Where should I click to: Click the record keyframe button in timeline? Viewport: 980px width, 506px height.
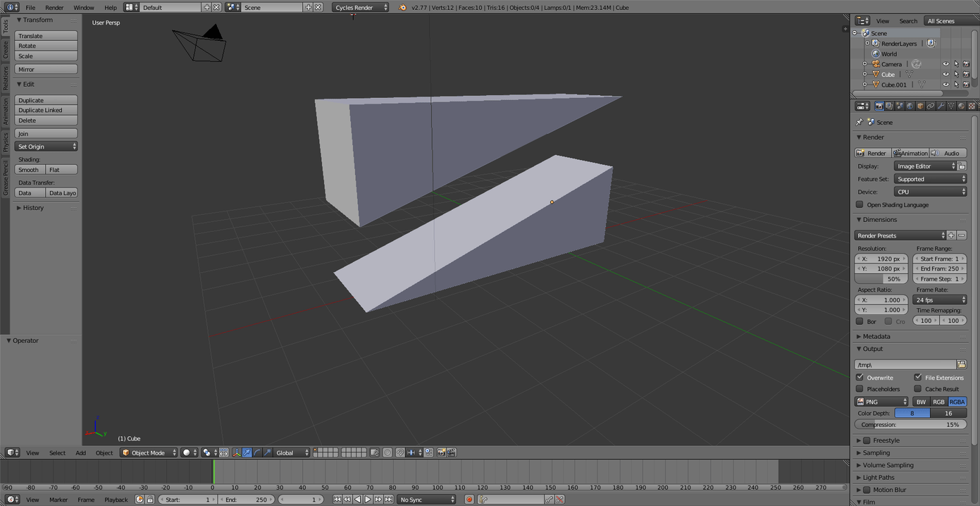coord(469,500)
